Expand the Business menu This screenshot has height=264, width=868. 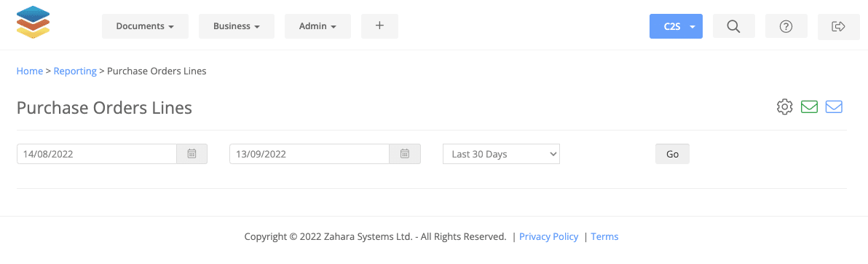[237, 26]
